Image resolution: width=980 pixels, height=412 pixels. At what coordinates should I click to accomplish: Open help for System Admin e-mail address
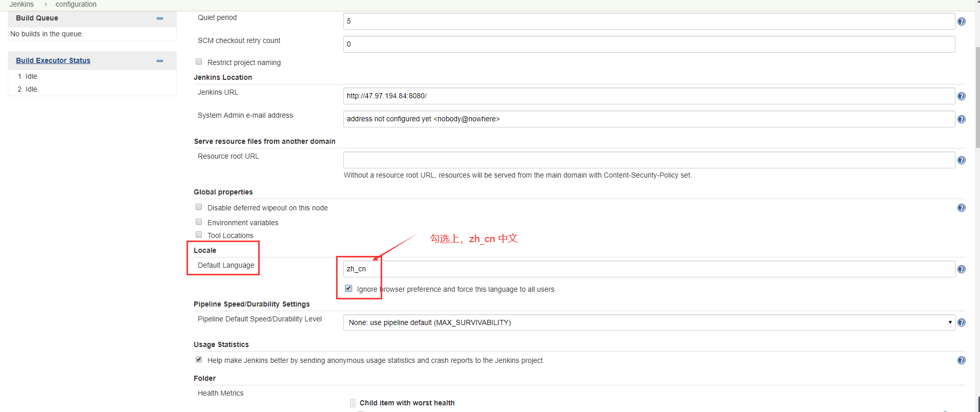pos(962,119)
